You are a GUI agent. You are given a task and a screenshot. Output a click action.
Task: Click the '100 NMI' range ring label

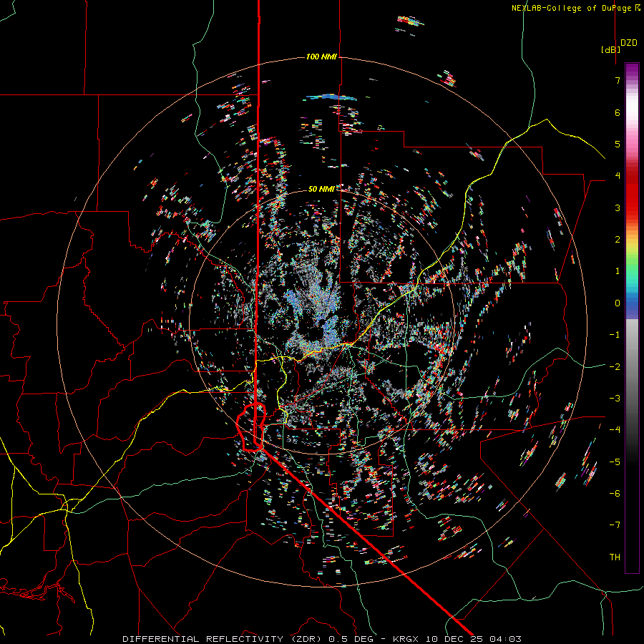click(321, 57)
